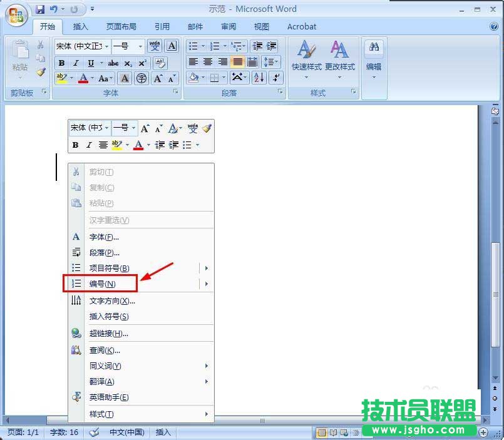Open the Numbering dropdown arrow in ribbon
The width and height of the screenshot is (504, 440).
click(225, 46)
